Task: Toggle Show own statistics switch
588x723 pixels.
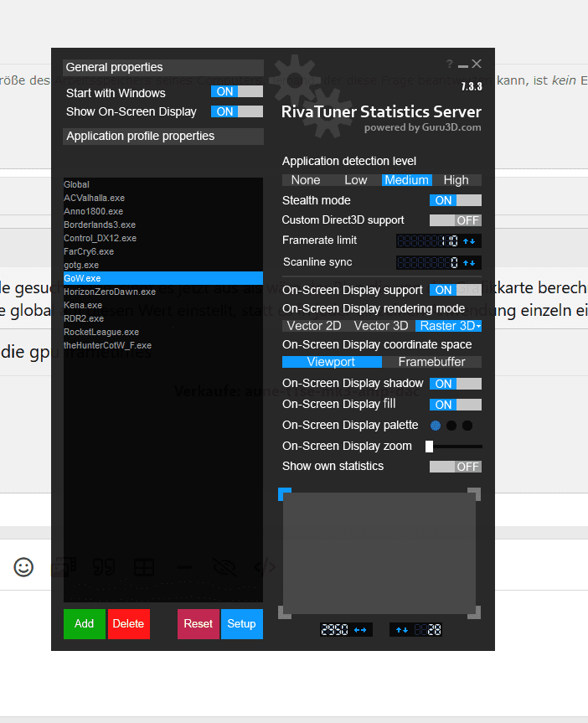Action: point(456,467)
